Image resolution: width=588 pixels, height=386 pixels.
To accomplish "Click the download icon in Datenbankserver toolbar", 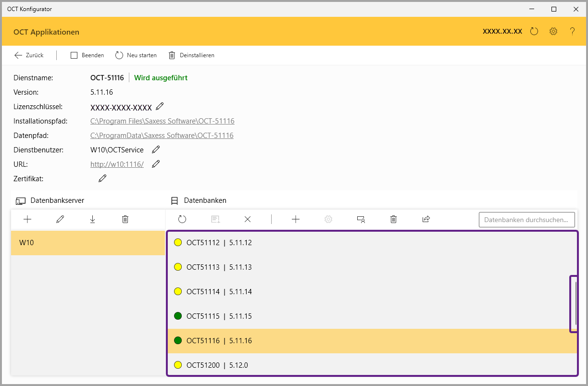I will click(x=92, y=219).
